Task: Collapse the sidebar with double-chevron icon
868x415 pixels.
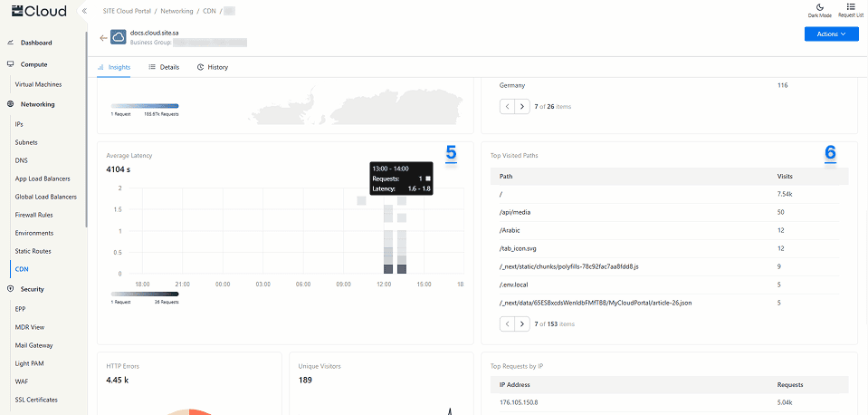Action: 84,11
